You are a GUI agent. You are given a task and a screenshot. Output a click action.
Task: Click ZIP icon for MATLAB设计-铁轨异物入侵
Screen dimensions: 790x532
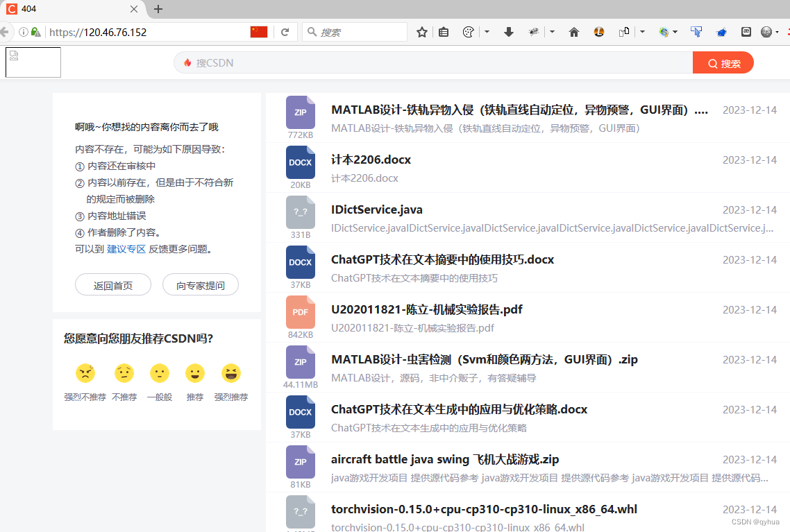tap(301, 112)
